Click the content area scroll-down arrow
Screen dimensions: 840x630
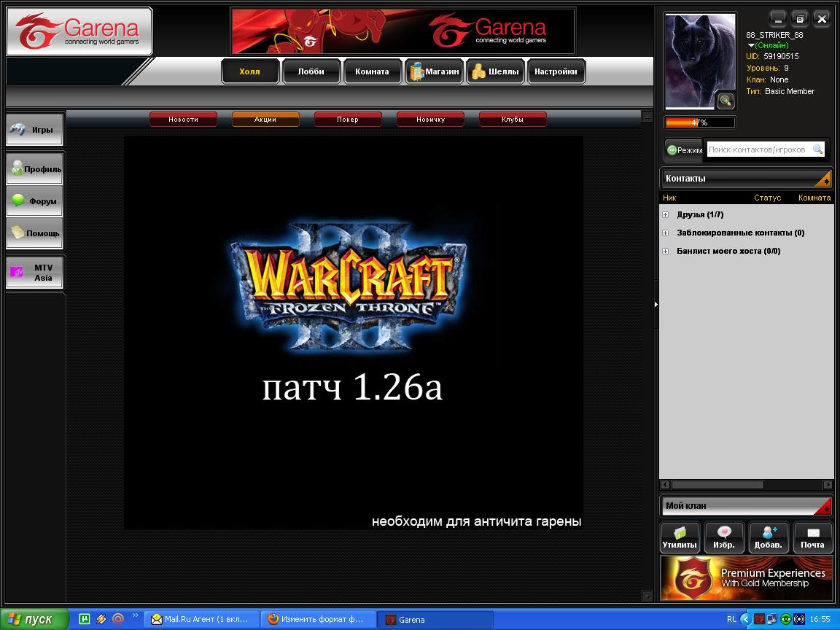pos(647,596)
